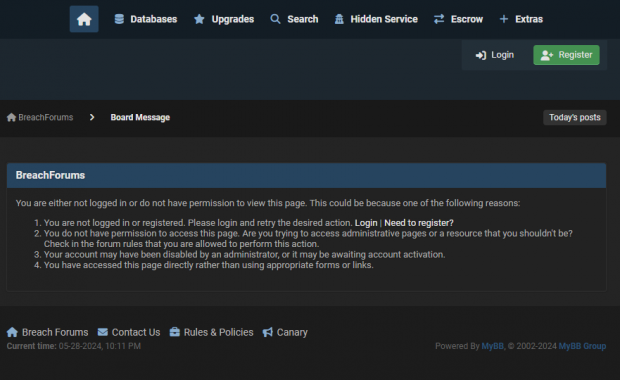Click the home icon button in navbar
The height and width of the screenshot is (380, 620).
[84, 19]
